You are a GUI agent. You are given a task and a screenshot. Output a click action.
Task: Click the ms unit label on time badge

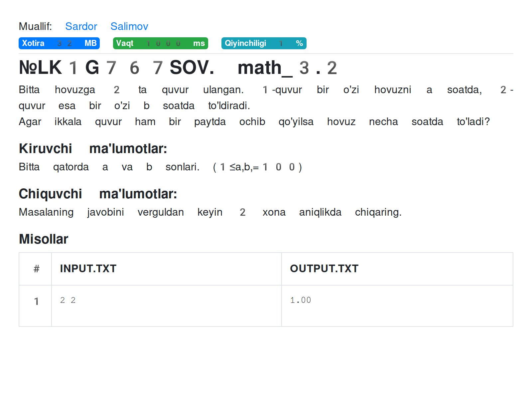(x=199, y=43)
